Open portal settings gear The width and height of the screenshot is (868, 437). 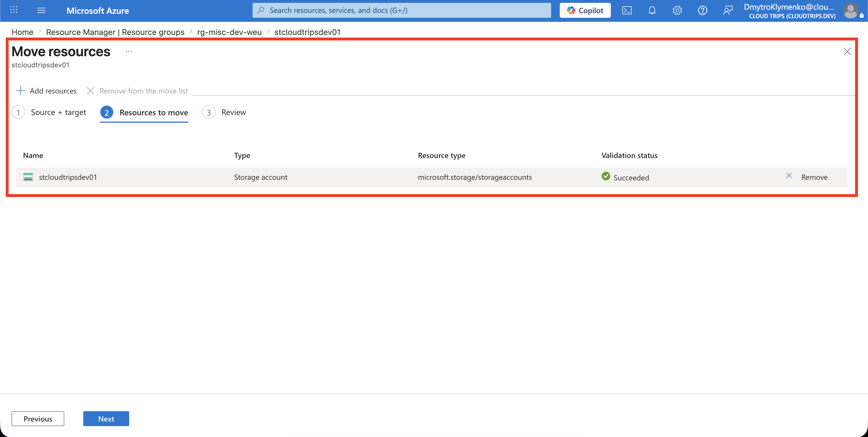click(677, 10)
